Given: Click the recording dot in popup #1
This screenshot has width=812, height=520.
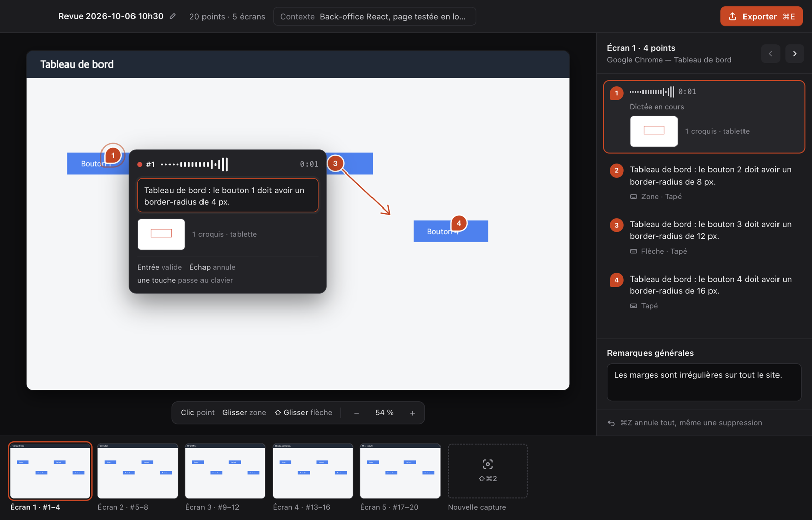Looking at the screenshot, I should coord(140,164).
